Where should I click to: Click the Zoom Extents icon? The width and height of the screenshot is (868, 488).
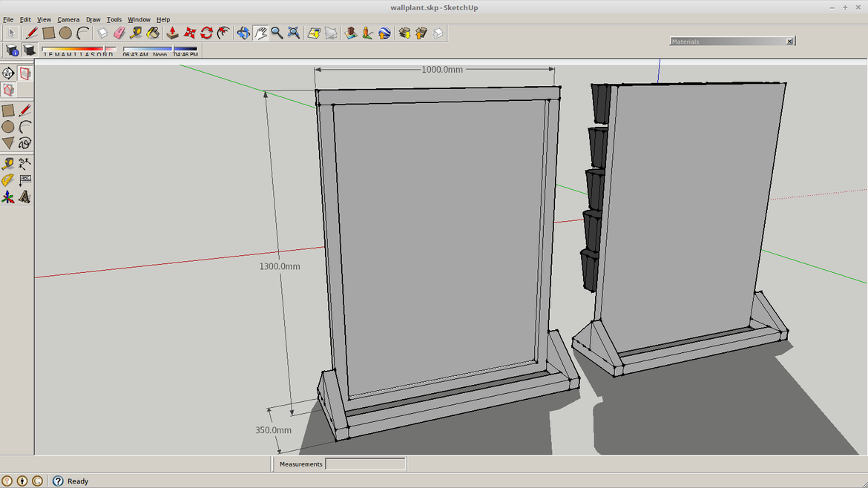294,33
